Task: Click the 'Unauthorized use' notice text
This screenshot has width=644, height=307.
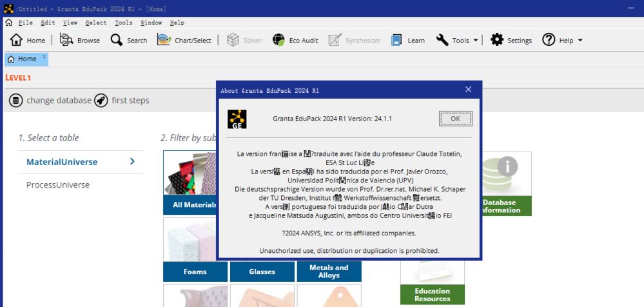Action: (349, 250)
